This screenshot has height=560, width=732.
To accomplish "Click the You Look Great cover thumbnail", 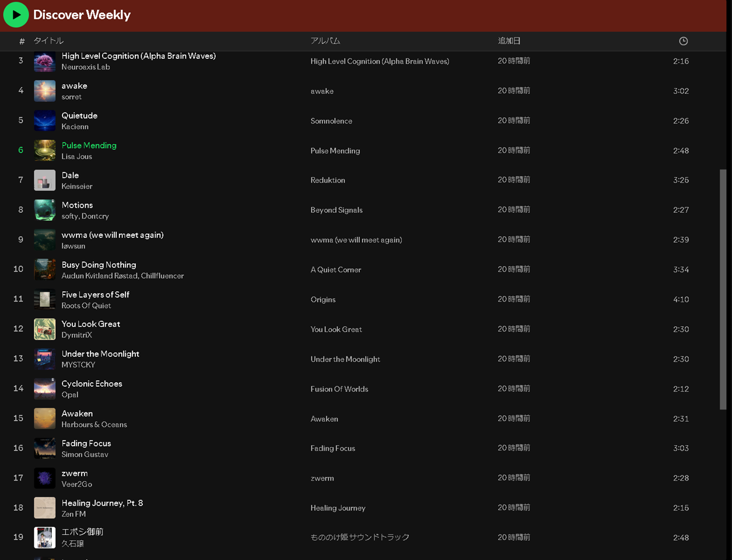I will pyautogui.click(x=45, y=329).
